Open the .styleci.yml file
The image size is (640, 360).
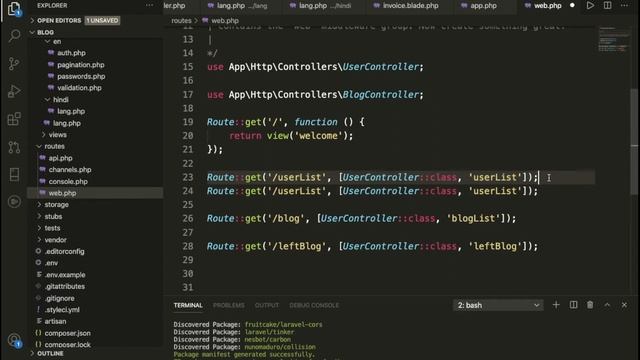62,310
